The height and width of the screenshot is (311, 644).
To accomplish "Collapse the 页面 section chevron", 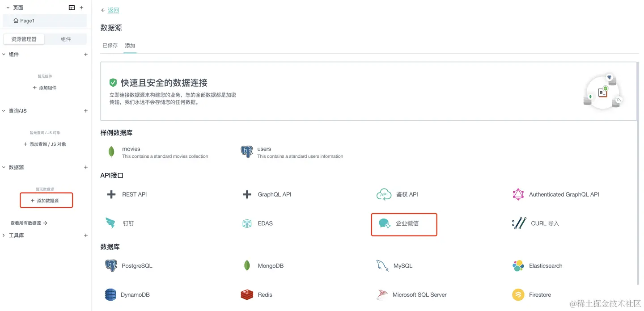I will point(8,8).
